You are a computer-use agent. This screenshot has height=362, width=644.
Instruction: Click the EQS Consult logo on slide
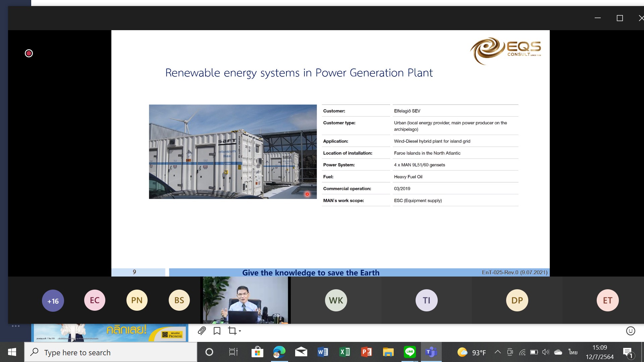tap(506, 51)
